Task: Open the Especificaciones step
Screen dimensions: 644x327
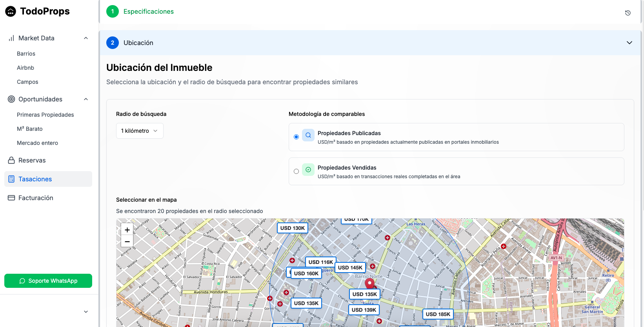Action: [x=149, y=11]
